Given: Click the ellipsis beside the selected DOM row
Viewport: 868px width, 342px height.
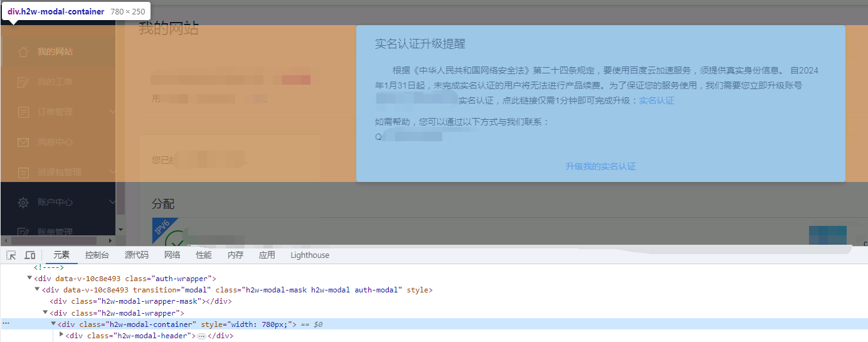Looking at the screenshot, I should pos(6,324).
